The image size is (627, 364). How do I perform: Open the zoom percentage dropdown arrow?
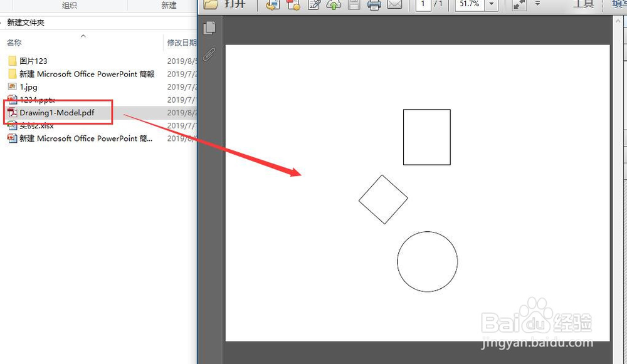[x=492, y=4]
